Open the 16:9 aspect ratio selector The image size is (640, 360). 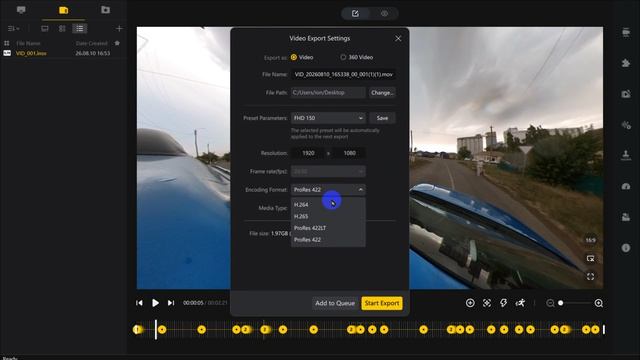click(x=591, y=240)
